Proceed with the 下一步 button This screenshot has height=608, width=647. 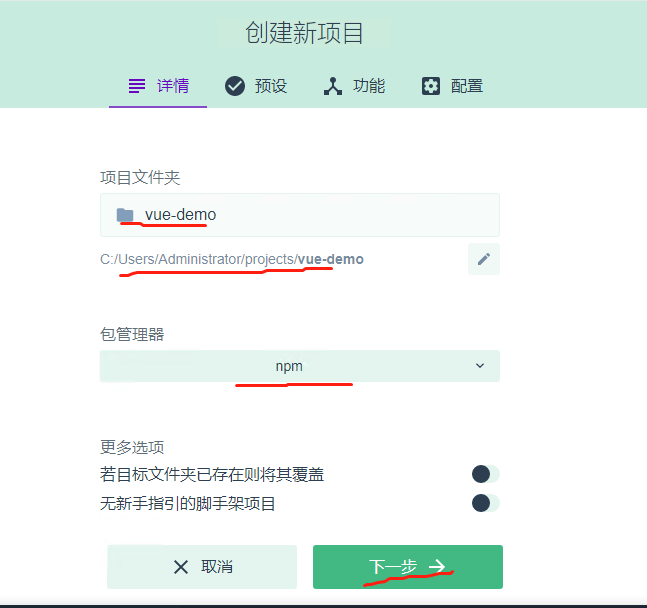coord(408,567)
